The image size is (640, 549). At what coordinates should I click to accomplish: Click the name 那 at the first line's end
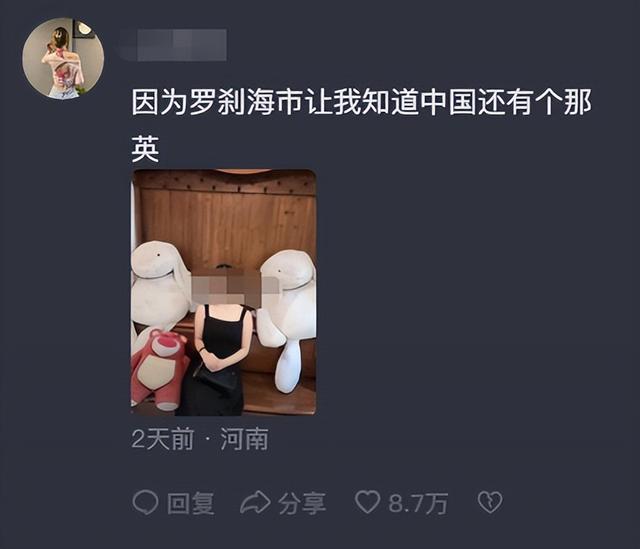578,102
